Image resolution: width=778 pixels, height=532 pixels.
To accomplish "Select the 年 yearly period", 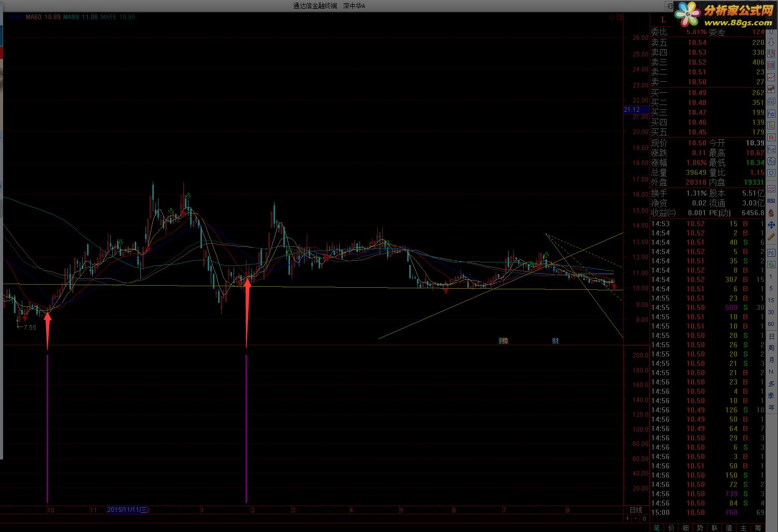I will [x=771, y=408].
